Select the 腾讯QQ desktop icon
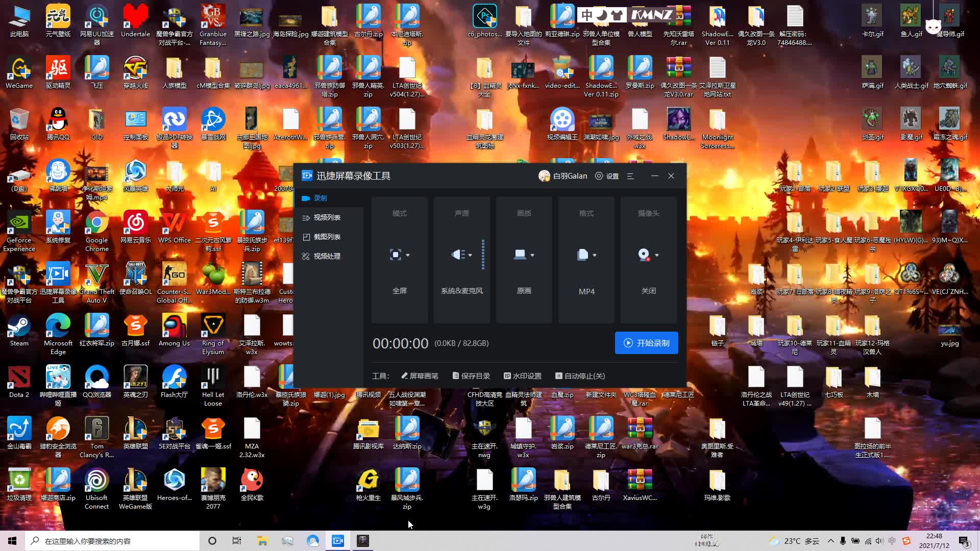The height and width of the screenshot is (551, 980). tap(58, 124)
